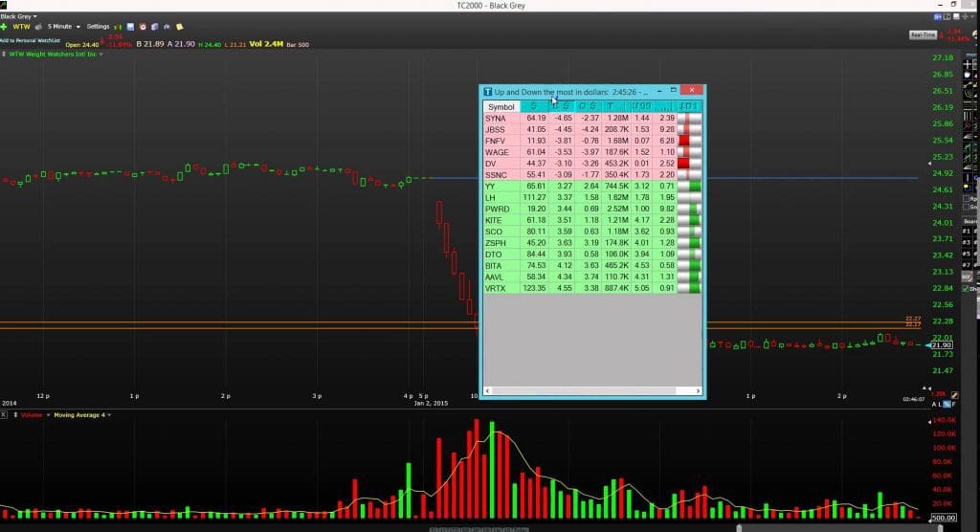This screenshot has height=532, width=980.
Task: Click the bar chart style icon
Action: [x=118, y=27]
